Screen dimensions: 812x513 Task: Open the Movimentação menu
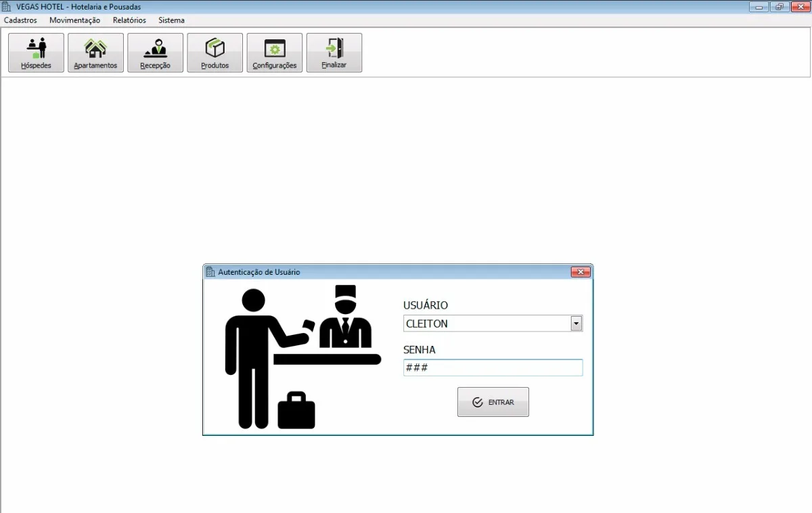pos(74,20)
